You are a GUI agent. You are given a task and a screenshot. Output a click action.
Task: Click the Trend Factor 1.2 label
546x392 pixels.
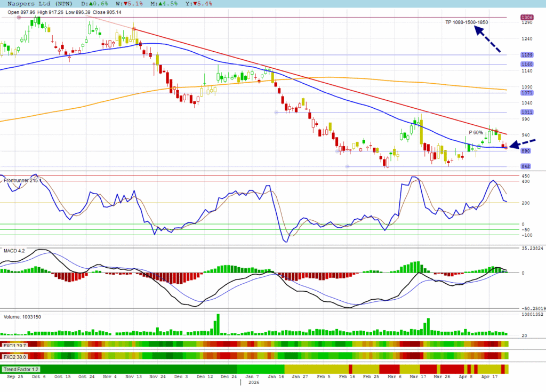[x=21, y=369]
